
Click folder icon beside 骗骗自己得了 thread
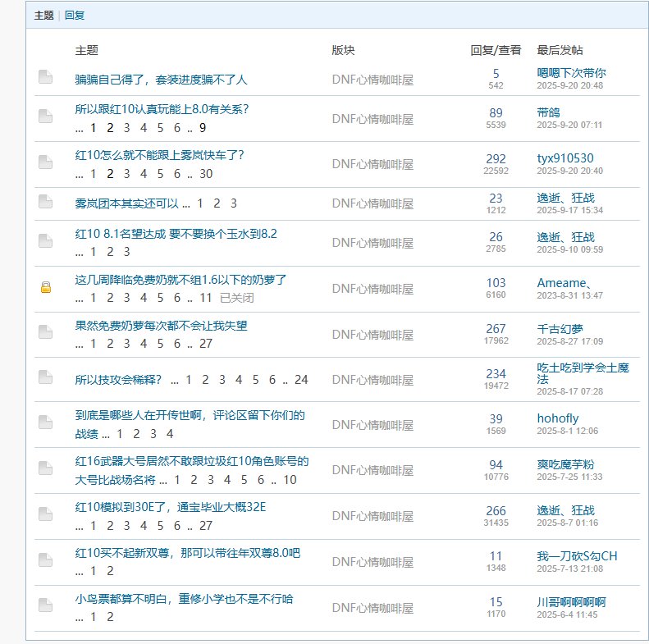[46, 77]
